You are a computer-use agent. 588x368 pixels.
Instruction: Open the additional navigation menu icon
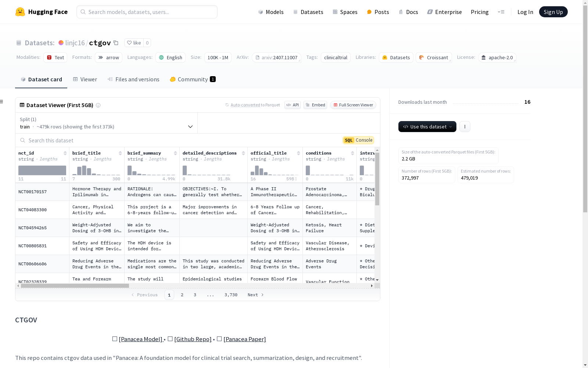pos(501,12)
